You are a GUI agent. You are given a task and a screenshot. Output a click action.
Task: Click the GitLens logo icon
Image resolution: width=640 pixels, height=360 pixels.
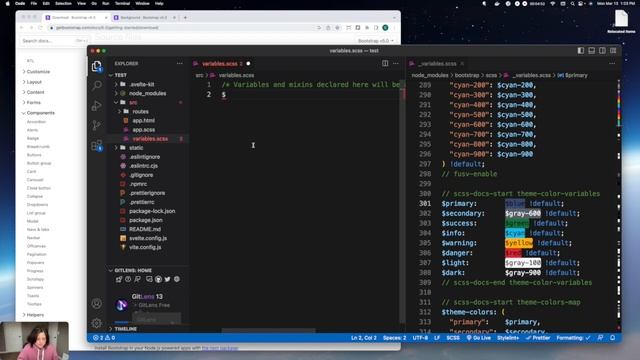[122, 304]
